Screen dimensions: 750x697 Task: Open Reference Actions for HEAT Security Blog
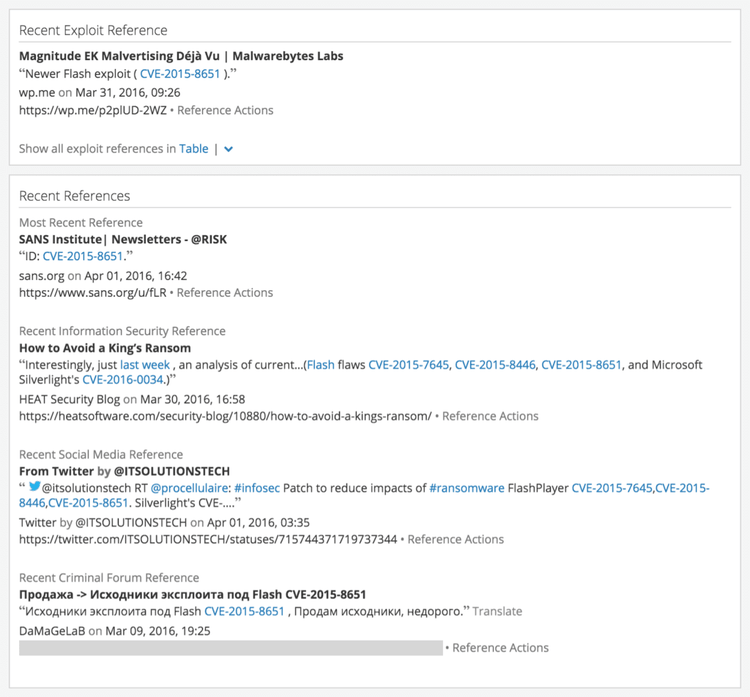pos(490,416)
